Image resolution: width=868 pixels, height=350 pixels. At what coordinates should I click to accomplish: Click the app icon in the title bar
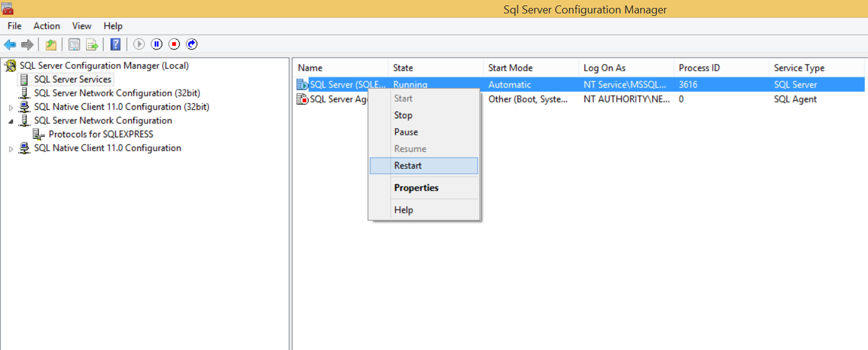click(7, 9)
